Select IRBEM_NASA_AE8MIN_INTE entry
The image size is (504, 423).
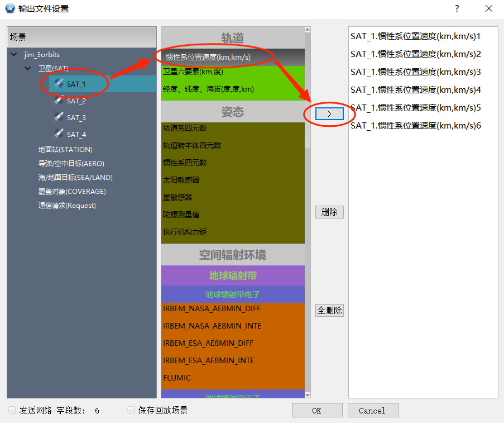[233, 326]
